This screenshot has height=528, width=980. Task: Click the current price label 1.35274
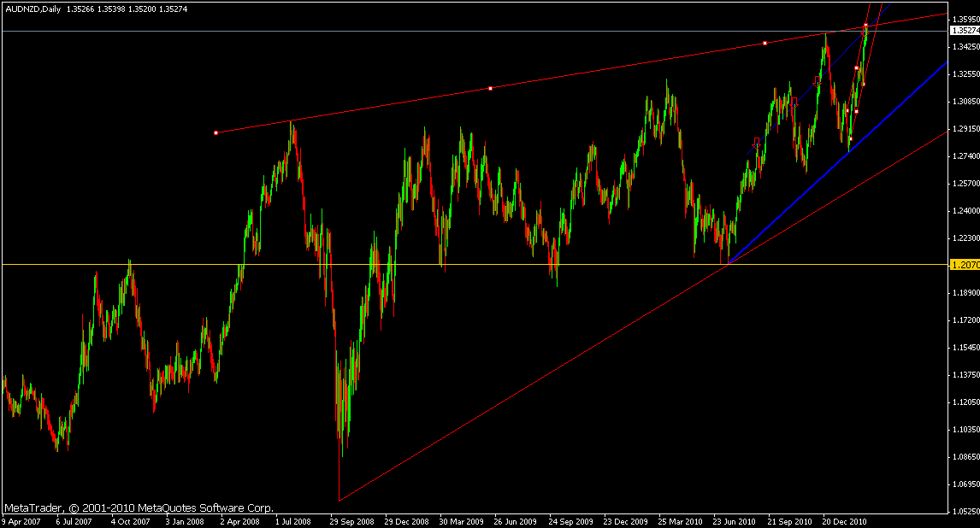965,31
